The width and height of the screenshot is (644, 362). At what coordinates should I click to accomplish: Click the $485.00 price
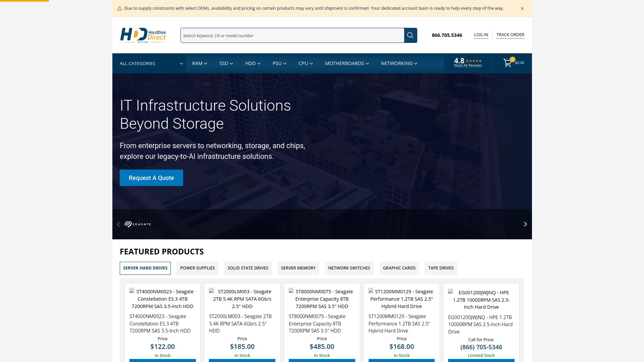click(x=322, y=347)
